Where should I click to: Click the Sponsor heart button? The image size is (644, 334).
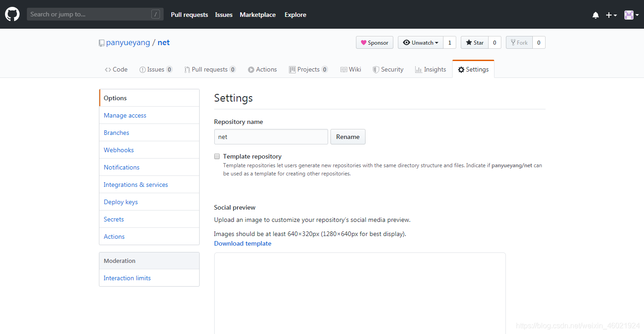(x=375, y=42)
